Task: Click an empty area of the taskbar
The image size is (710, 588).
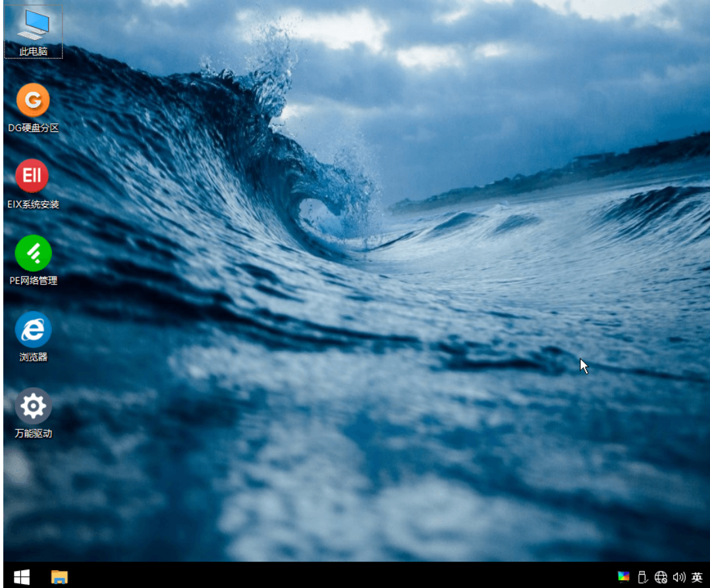Action: (329, 577)
